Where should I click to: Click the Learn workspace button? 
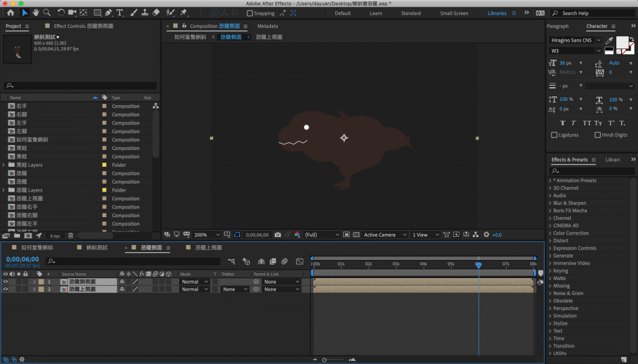pyautogui.click(x=376, y=13)
